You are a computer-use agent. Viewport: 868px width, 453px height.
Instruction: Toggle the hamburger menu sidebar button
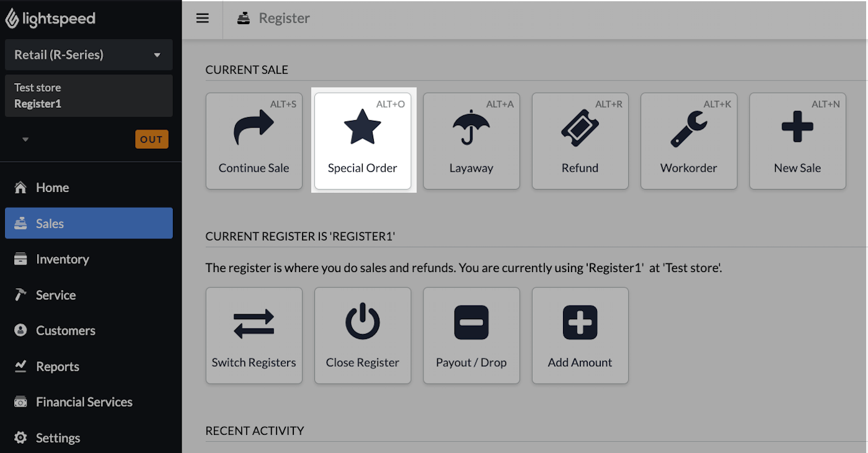point(202,19)
